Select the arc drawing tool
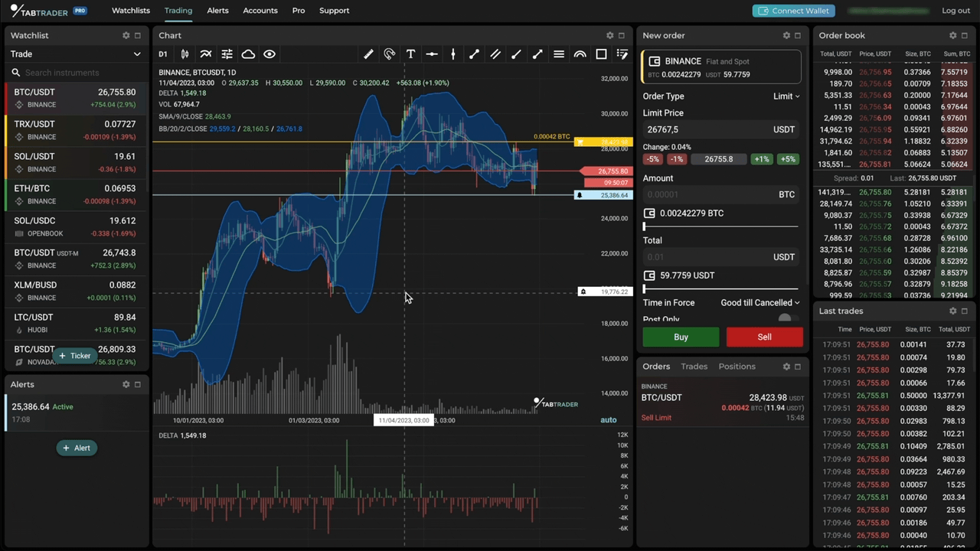 click(580, 54)
